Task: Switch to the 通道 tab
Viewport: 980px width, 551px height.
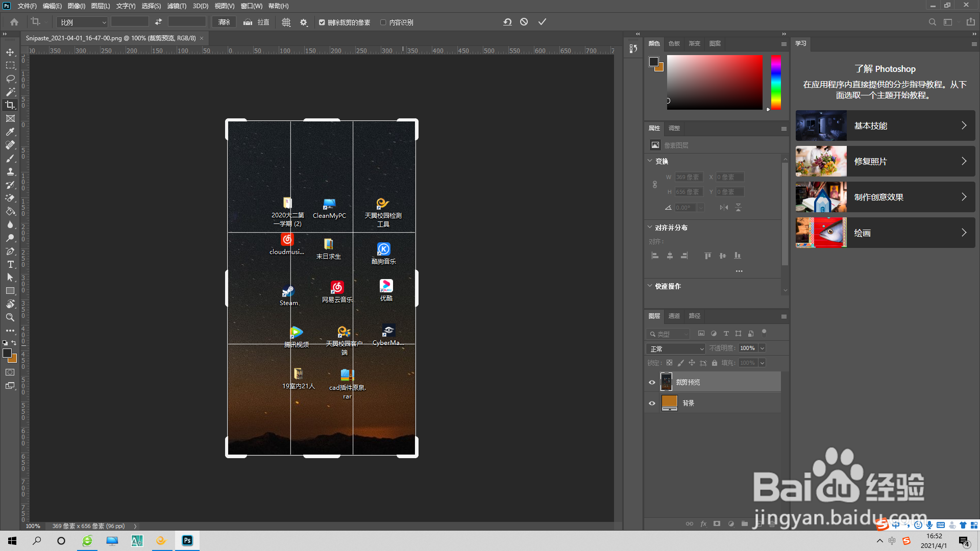Action: [x=674, y=316]
